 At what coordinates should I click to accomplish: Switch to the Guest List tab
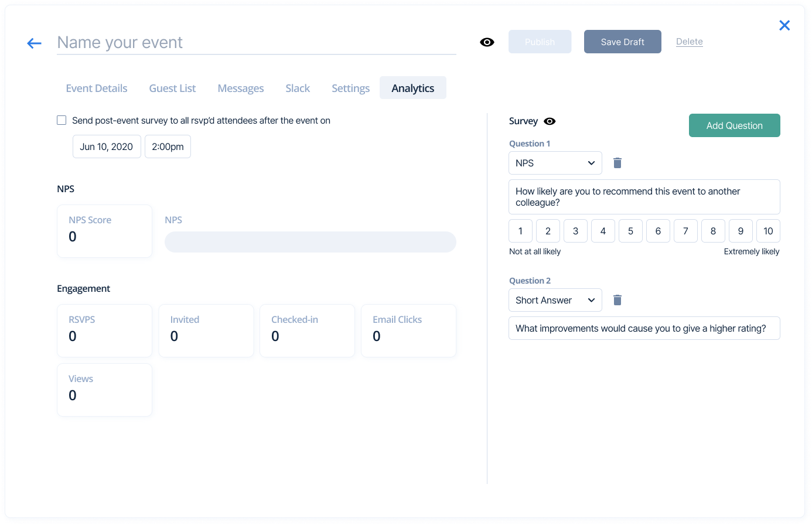(172, 88)
